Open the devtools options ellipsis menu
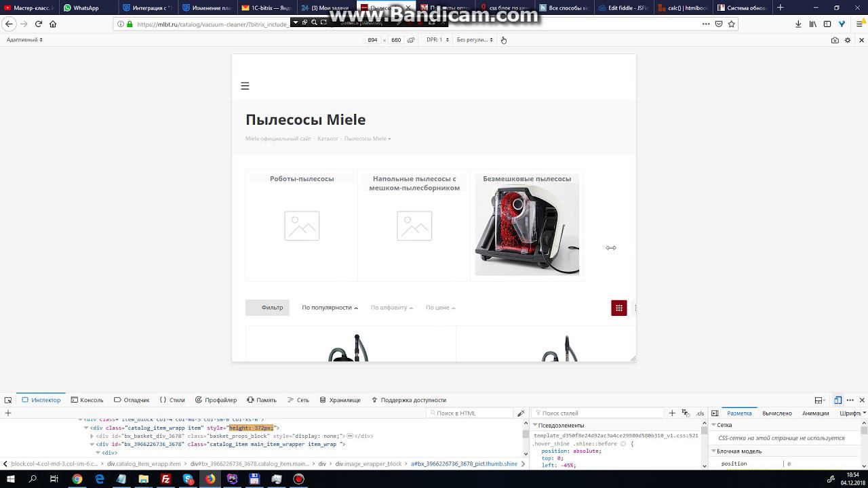Viewport: 868px width, 488px height. tap(850, 400)
